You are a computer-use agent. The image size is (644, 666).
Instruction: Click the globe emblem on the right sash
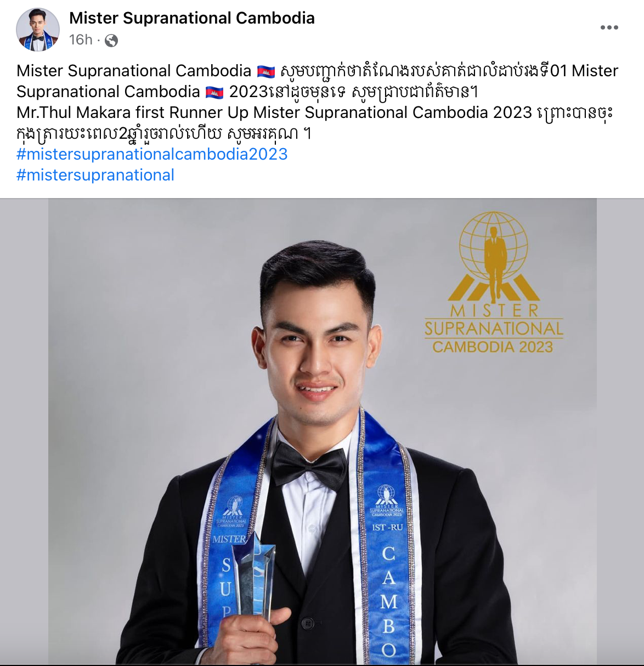pos(387,495)
